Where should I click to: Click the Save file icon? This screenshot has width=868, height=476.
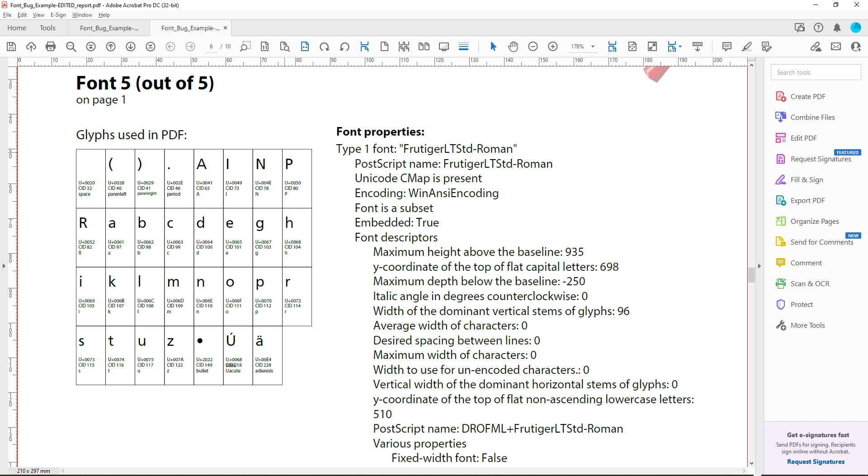[11, 47]
